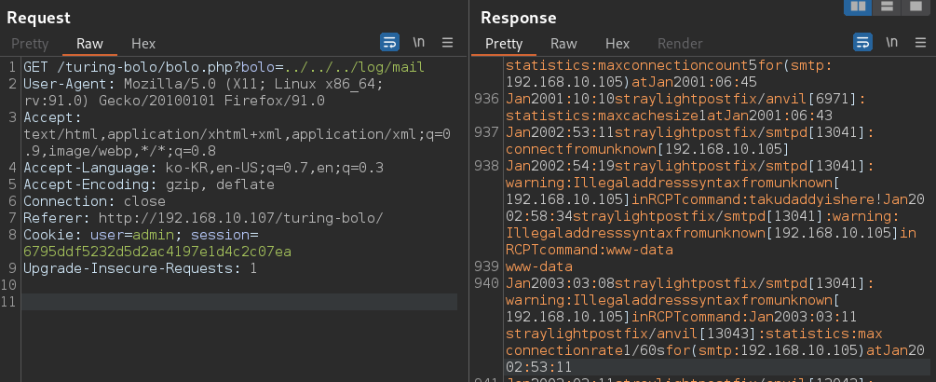Switch Request view to Pretty tab
Screen dimensions: 936x382
click(x=30, y=44)
